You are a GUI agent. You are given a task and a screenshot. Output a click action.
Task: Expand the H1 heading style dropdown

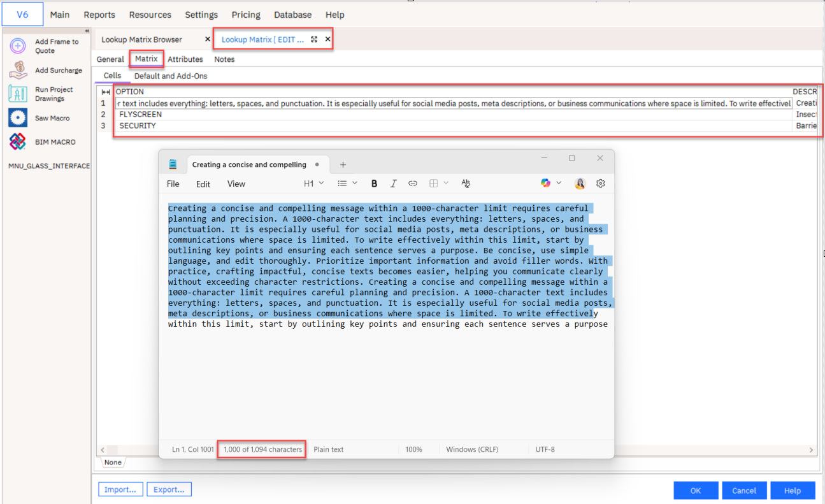click(x=313, y=184)
